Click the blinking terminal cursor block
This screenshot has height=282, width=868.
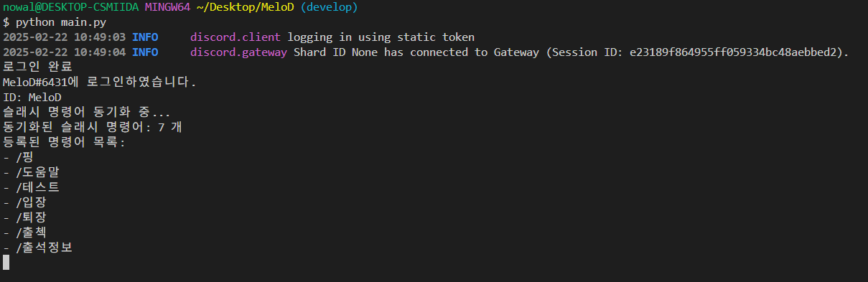[6, 263]
